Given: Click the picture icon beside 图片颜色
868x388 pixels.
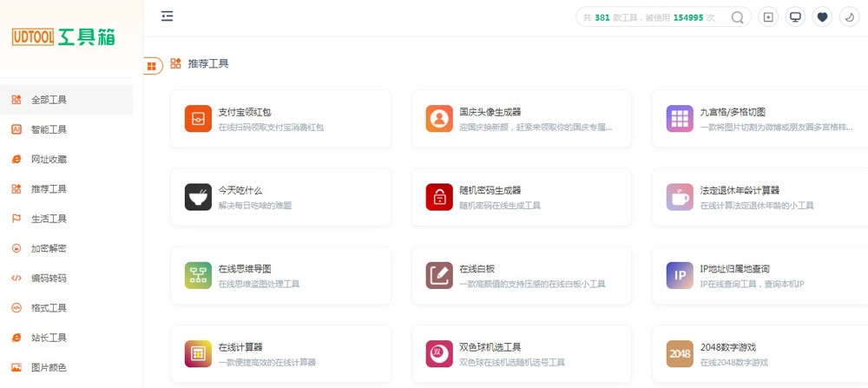Looking at the screenshot, I should pyautogui.click(x=16, y=367).
